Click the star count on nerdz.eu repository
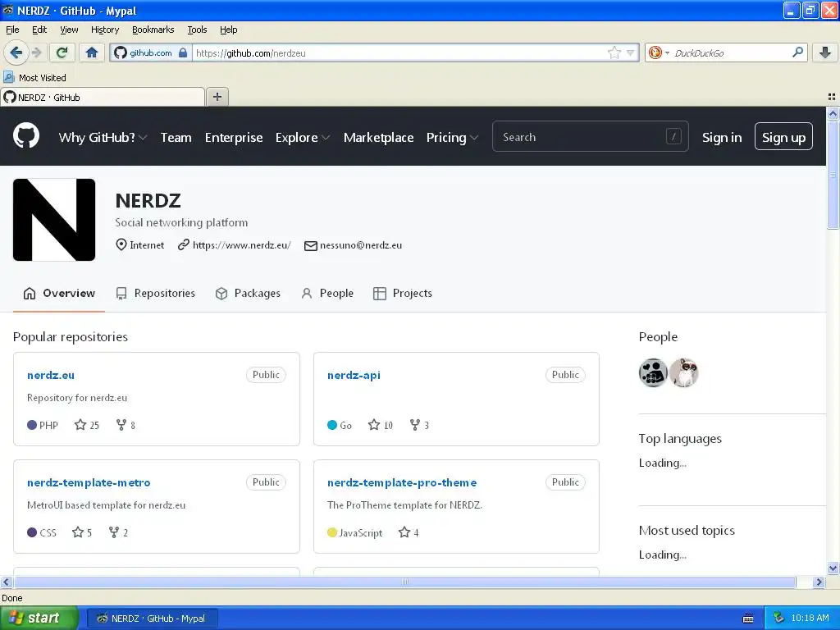This screenshot has height=630, width=840. (x=87, y=425)
